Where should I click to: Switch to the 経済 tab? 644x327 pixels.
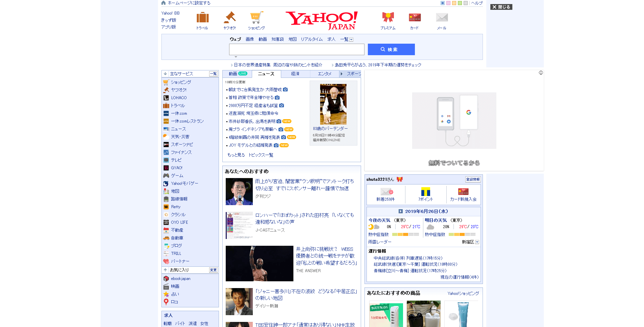(x=295, y=73)
